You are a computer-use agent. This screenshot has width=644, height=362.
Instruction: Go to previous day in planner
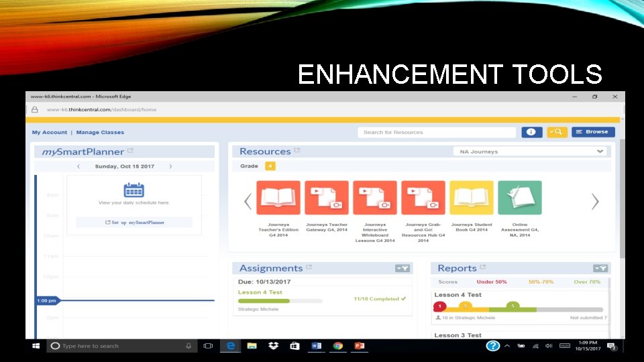[x=78, y=166]
